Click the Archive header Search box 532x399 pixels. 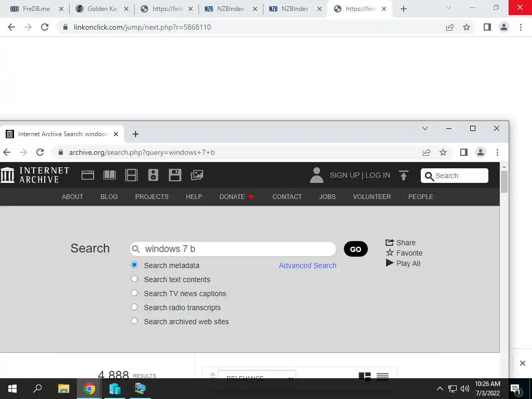pos(455,176)
